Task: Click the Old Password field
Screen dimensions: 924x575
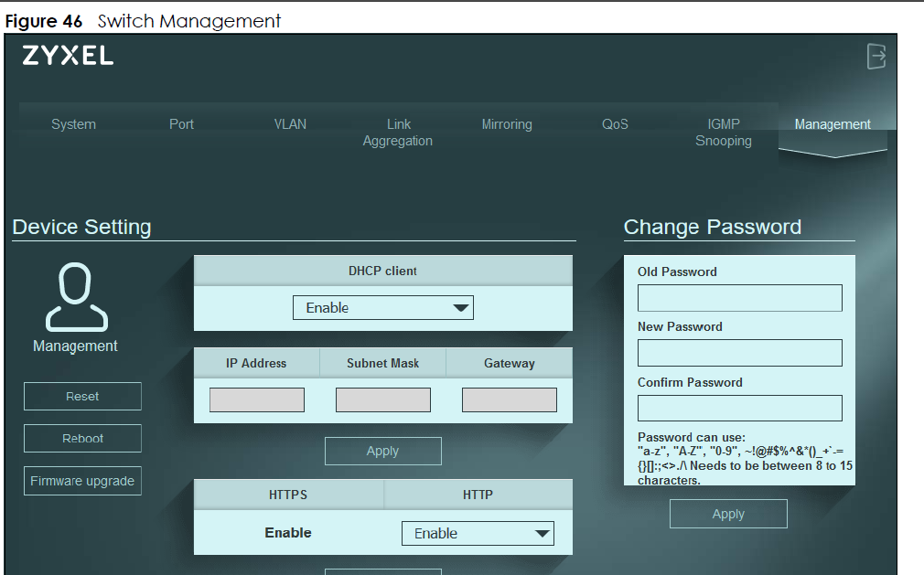Action: click(739, 298)
